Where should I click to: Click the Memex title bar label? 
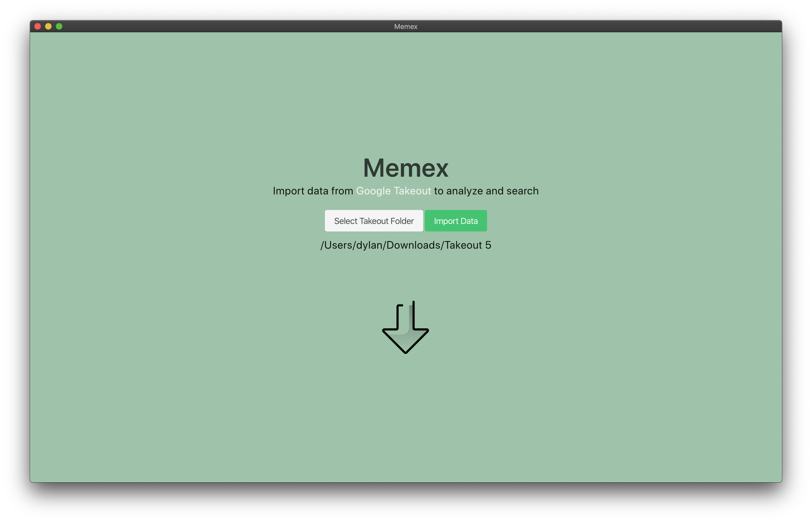pyautogui.click(x=406, y=26)
